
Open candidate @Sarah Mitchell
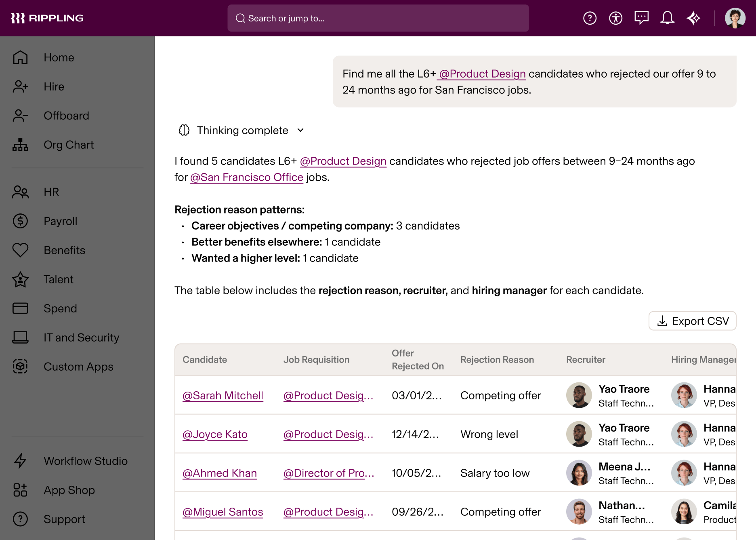pos(223,395)
